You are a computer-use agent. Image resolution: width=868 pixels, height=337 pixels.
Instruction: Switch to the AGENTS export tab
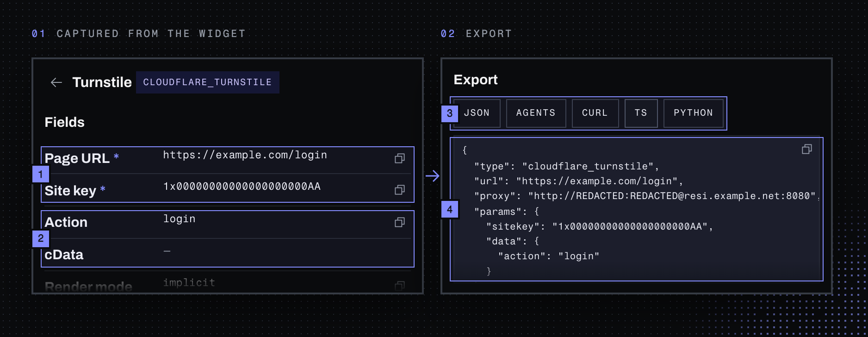tap(536, 113)
